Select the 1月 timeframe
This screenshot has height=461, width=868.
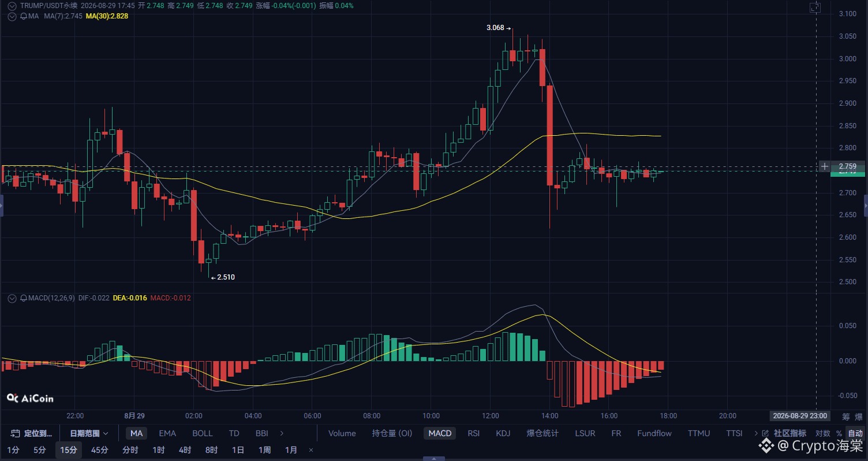click(x=291, y=450)
